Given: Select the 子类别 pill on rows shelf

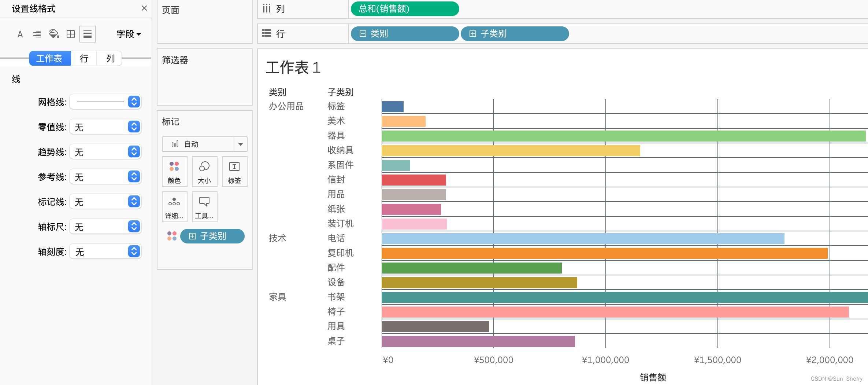Looking at the screenshot, I should point(515,34).
